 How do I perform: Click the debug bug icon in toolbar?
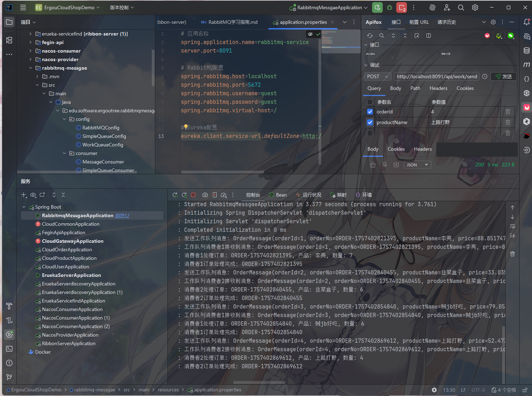pyautogui.click(x=389, y=7)
